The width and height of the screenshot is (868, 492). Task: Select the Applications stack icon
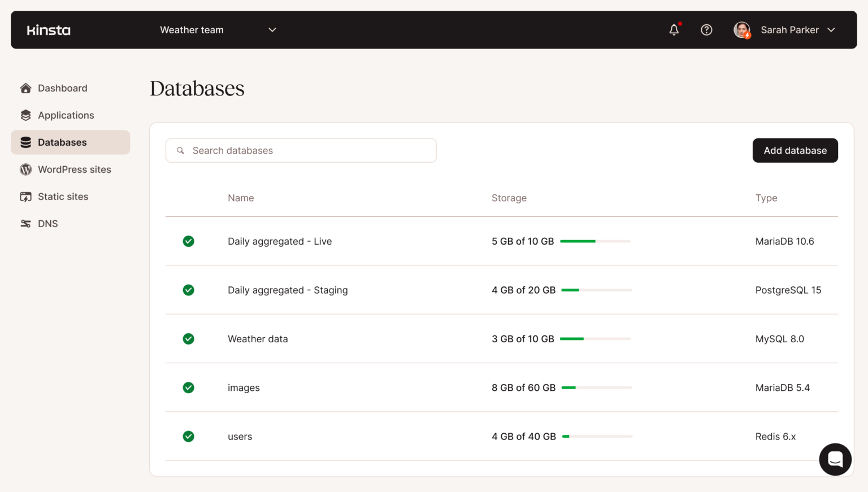coord(26,115)
